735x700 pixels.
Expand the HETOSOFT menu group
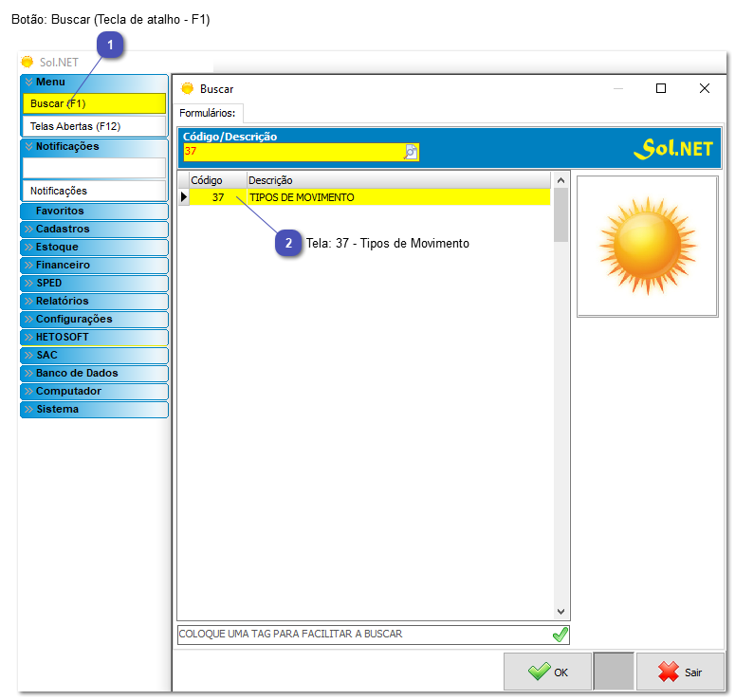click(94, 337)
